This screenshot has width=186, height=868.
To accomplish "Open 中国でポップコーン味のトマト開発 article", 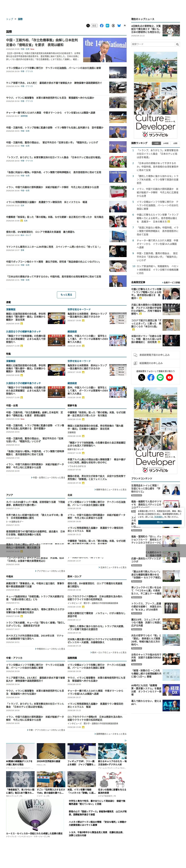I will point(53,261).
